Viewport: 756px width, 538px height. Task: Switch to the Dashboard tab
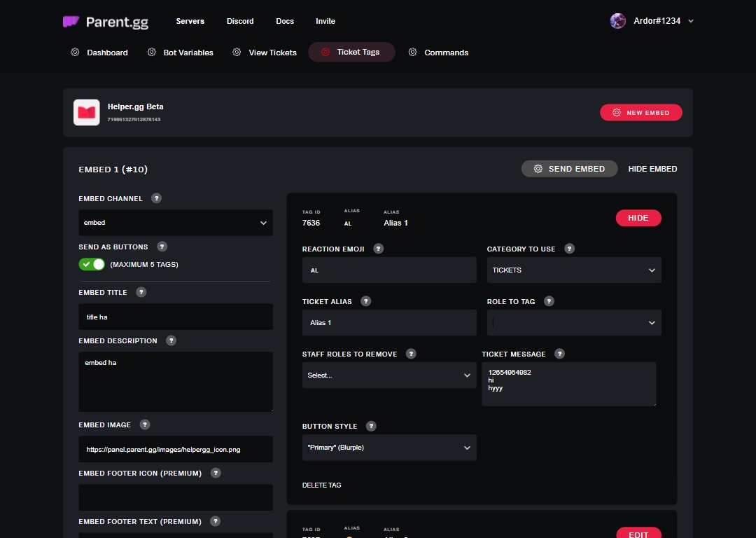(x=100, y=52)
